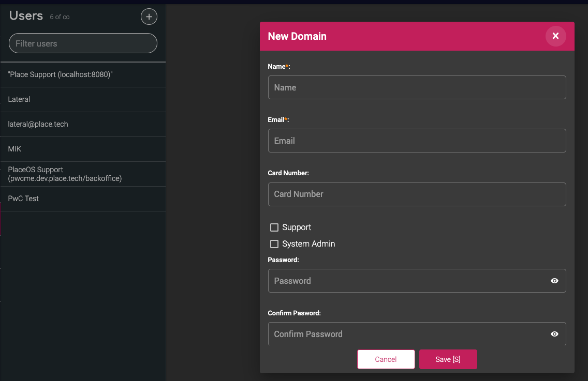Viewport: 588px width, 381px height.
Task: Open the PwC Test user entry
Action: (83, 198)
